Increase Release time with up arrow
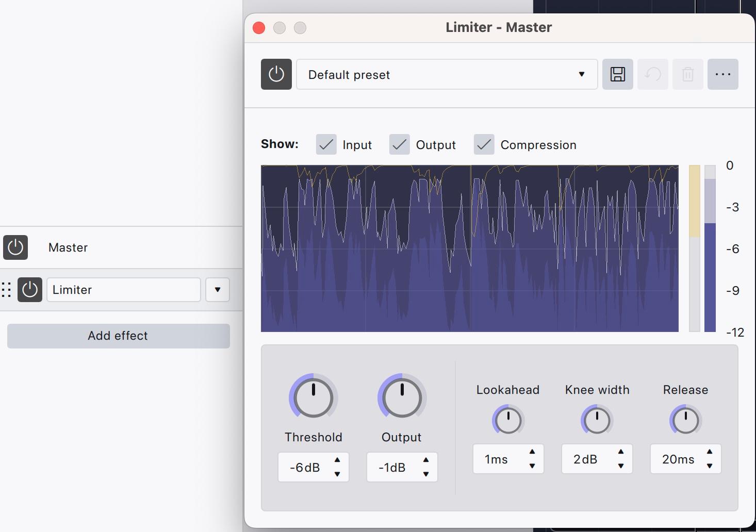 710,452
